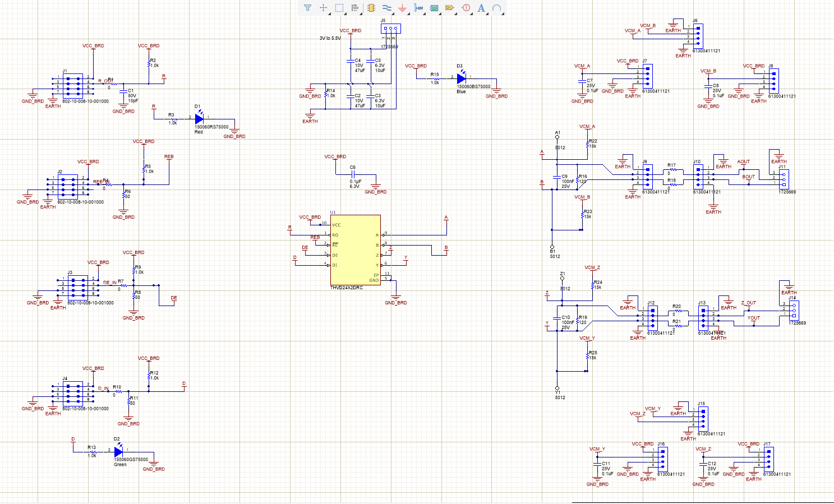Click the Place Part icon
The image size is (834, 504).
coord(371,8)
